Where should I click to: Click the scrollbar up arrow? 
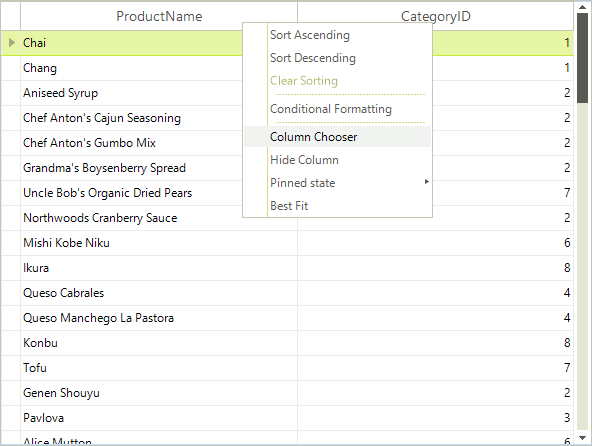pyautogui.click(x=583, y=6)
